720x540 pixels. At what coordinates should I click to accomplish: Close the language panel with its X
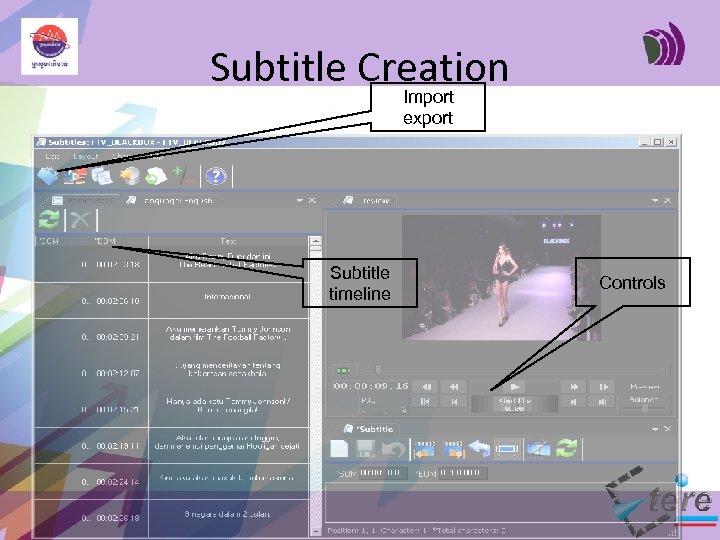point(312,201)
